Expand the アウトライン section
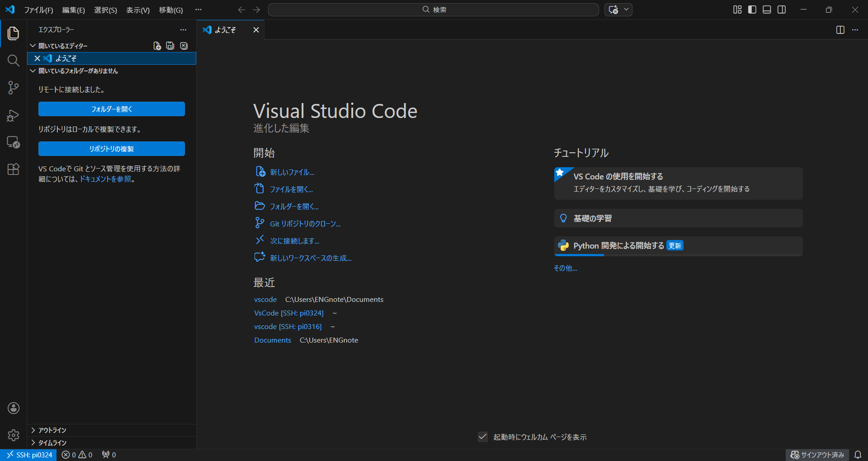Screen dimensions: 868x461 pos(52,430)
